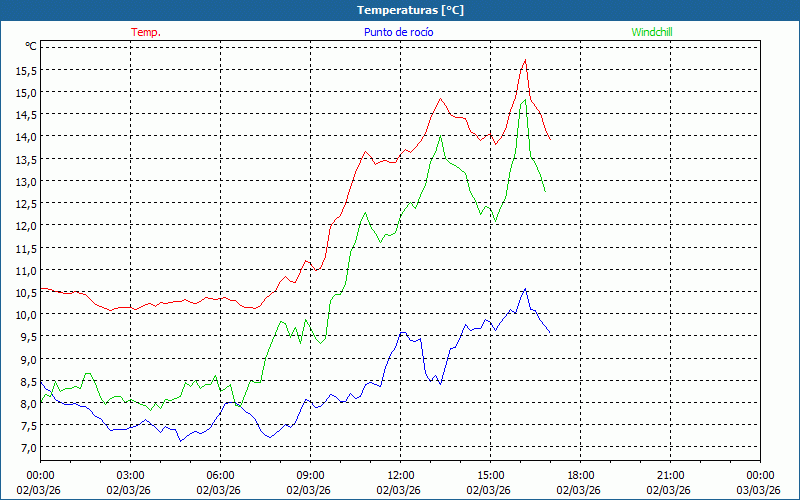The height and width of the screenshot is (500, 800).
Task: Click the °C unit label on y-axis
Action: tap(31, 46)
